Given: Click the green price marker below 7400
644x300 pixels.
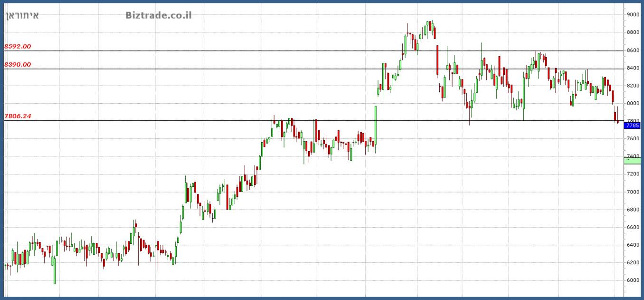Looking at the screenshot, I should point(632,161).
